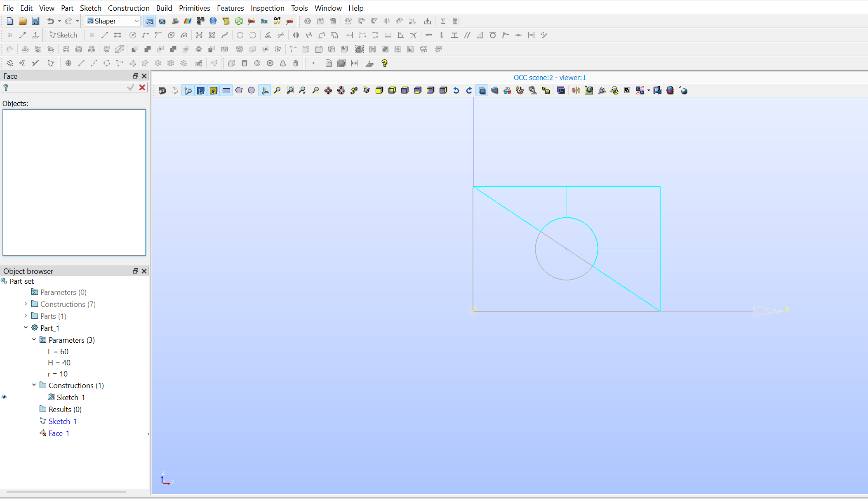The image size is (868, 499).
Task: Open the undo history dropdown arrow
Action: pos(59,21)
